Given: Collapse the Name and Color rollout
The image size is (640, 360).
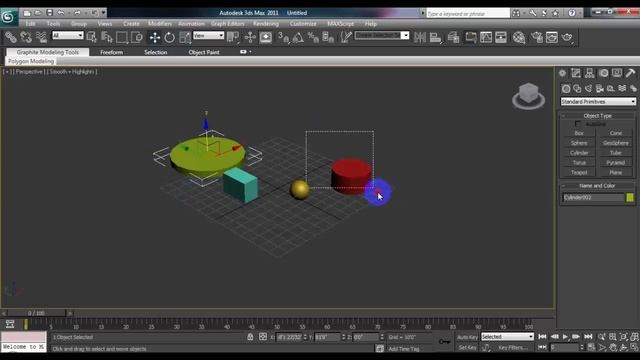Looking at the screenshot, I should (x=598, y=186).
